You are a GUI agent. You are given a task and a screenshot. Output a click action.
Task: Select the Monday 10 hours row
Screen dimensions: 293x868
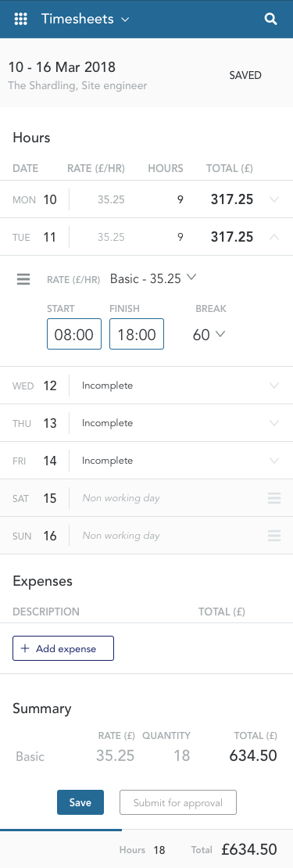(x=147, y=199)
